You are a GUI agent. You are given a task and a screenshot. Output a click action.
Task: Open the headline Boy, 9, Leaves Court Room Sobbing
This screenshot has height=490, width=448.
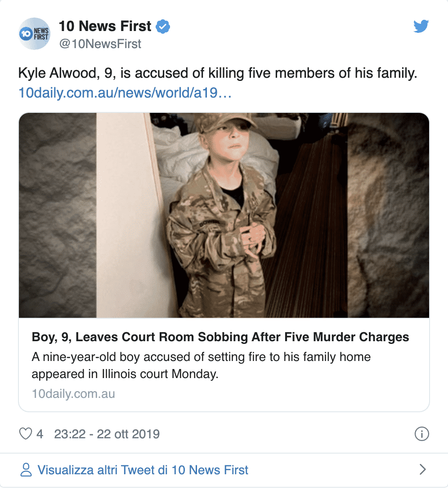220,337
